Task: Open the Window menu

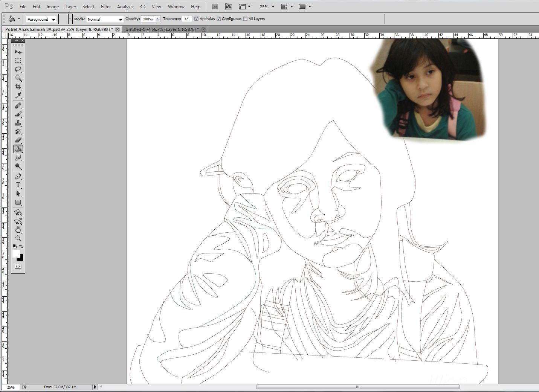Action: tap(176, 6)
